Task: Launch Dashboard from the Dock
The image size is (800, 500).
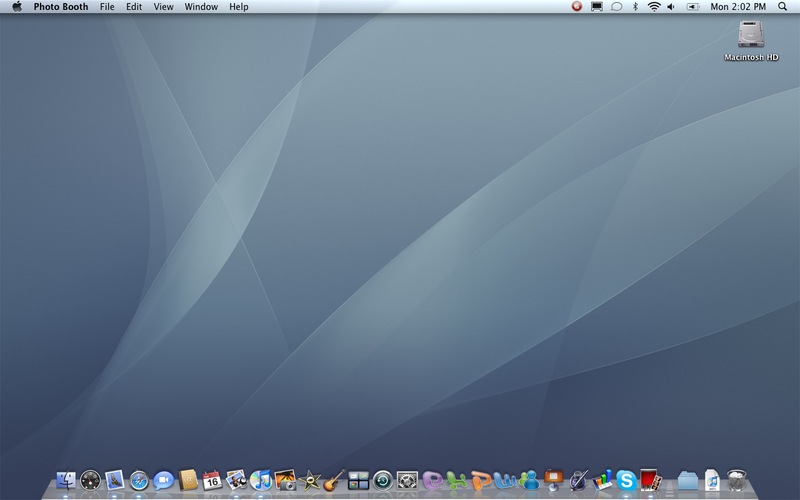Action: (90, 480)
